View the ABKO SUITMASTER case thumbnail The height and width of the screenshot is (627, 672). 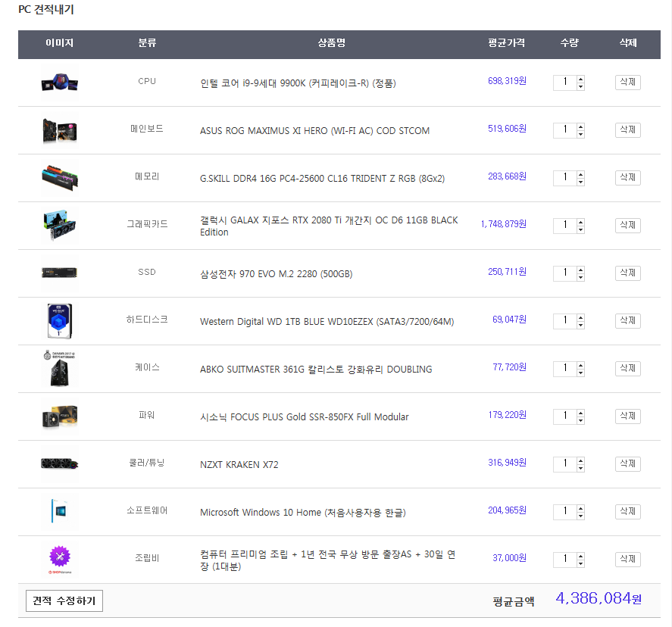(60, 368)
